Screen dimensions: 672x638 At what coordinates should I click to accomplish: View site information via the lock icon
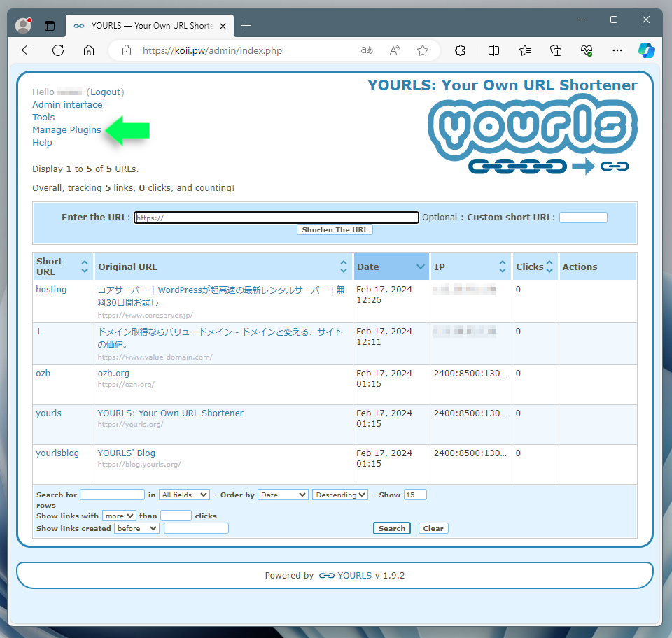click(127, 50)
